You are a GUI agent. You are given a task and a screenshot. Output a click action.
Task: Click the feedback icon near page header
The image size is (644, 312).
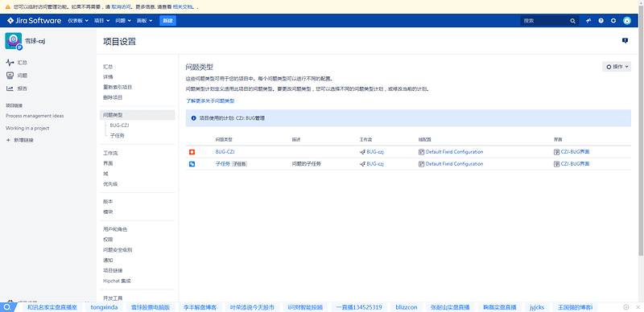point(625,41)
